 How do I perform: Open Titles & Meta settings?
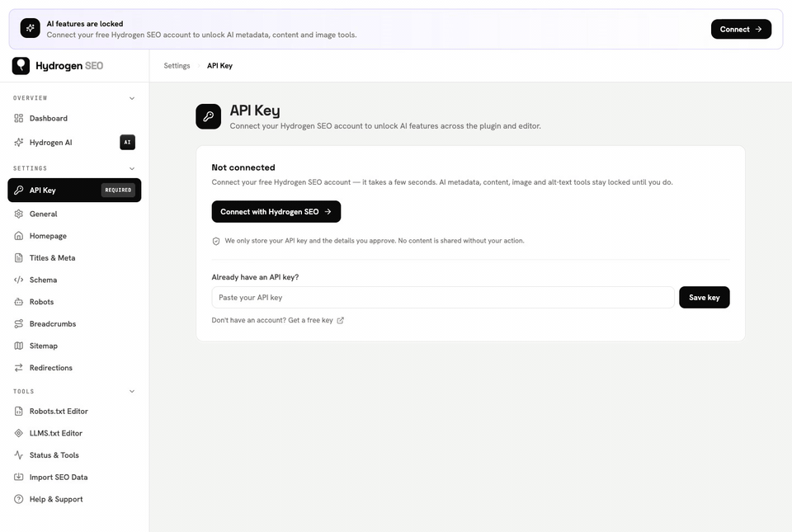click(74, 258)
